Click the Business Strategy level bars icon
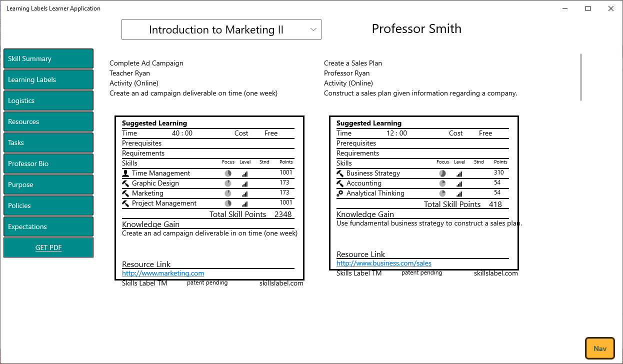The width and height of the screenshot is (623, 364). tap(459, 174)
